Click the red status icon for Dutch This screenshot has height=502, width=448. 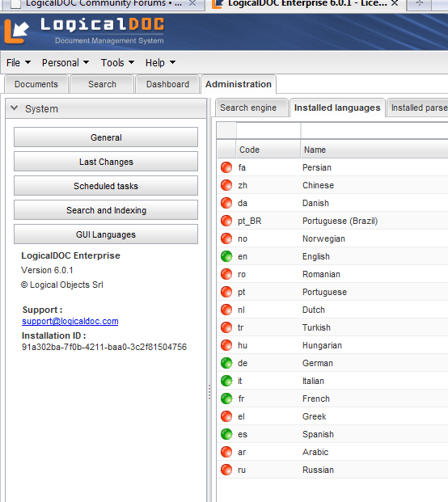[x=226, y=310]
